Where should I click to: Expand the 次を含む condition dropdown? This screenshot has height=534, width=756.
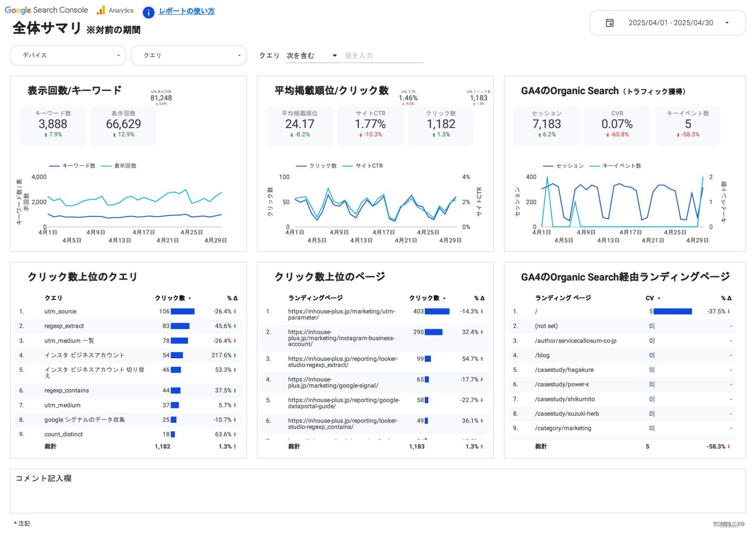312,55
